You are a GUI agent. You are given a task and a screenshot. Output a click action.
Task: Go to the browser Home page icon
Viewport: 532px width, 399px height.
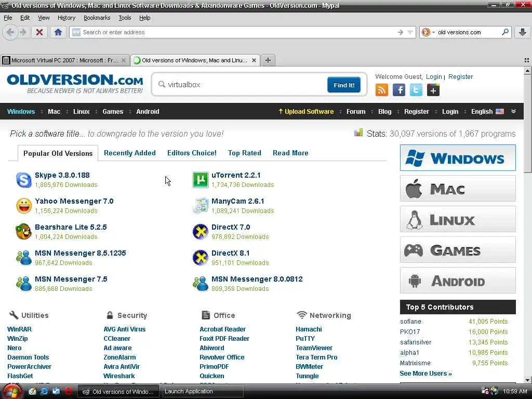coord(58,32)
